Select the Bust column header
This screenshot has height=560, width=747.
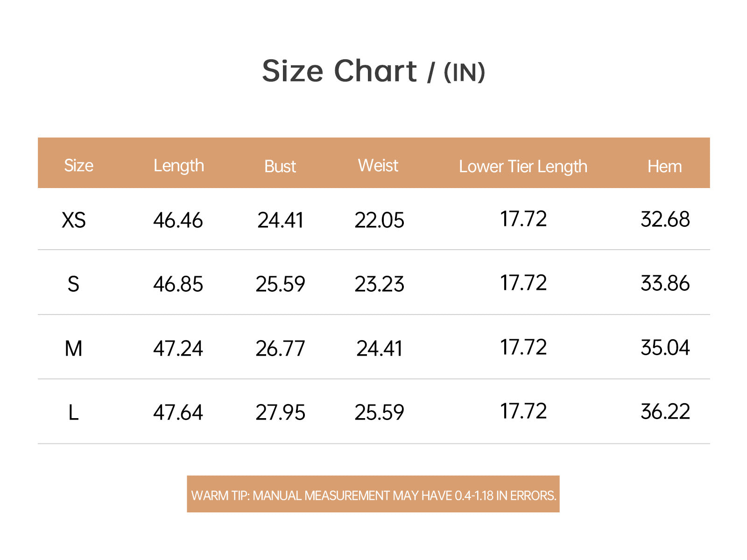coord(280,167)
